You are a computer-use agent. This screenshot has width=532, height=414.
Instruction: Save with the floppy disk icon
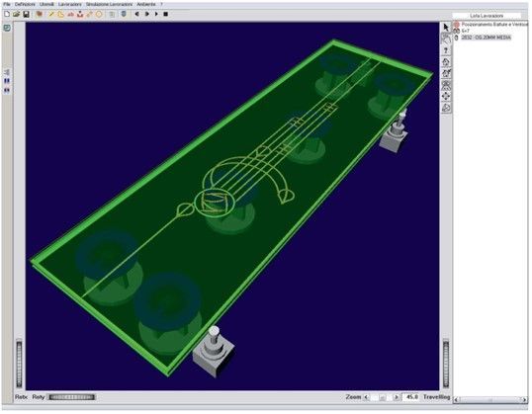(26, 14)
